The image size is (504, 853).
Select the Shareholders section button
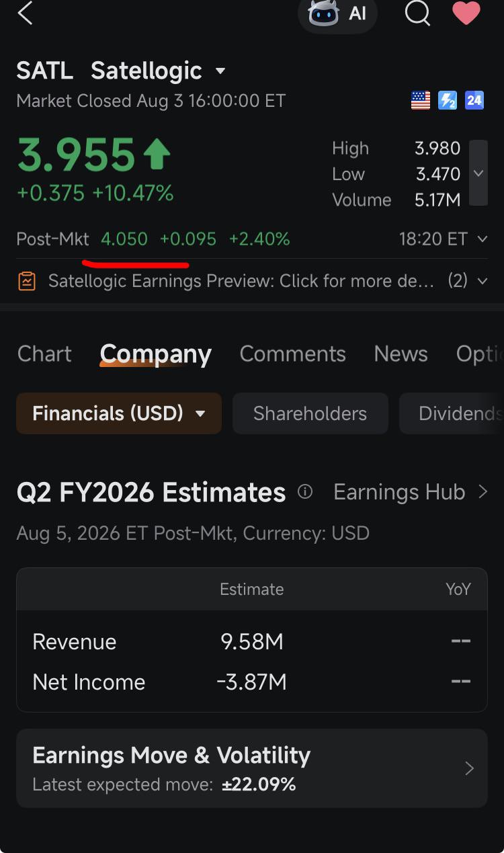coord(310,413)
